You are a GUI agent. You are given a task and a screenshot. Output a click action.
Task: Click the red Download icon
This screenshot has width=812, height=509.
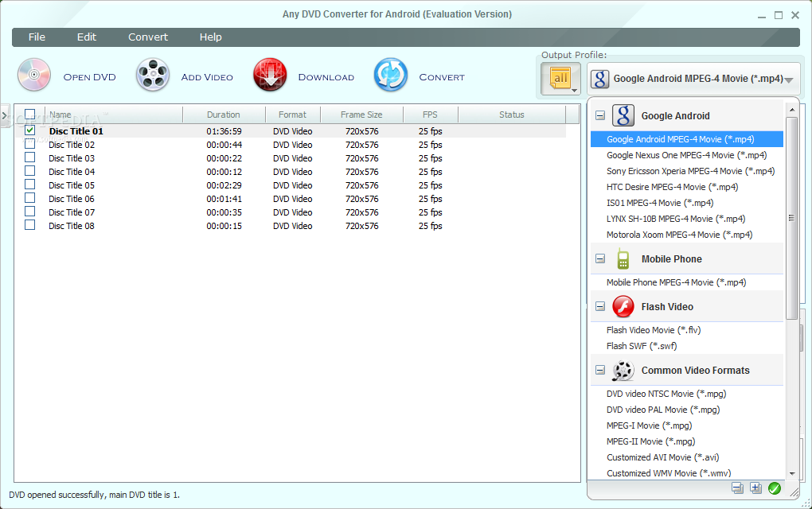click(270, 75)
